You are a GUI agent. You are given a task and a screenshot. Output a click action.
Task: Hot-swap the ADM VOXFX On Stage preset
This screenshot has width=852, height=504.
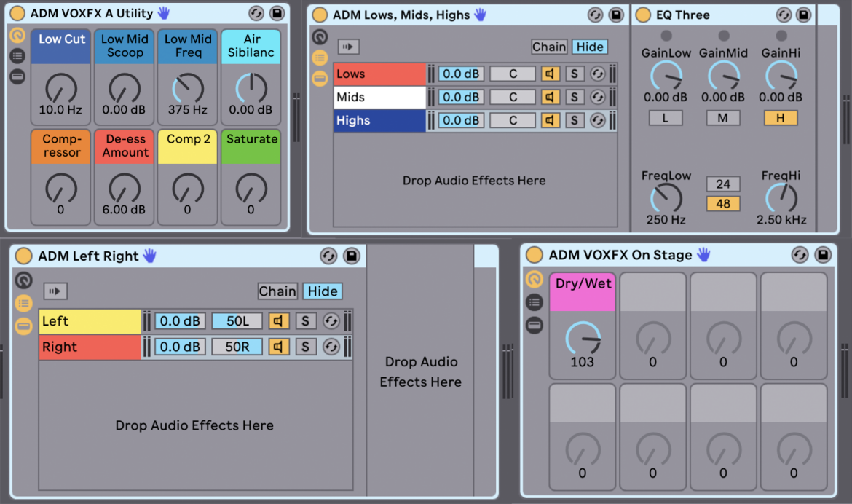(x=800, y=254)
